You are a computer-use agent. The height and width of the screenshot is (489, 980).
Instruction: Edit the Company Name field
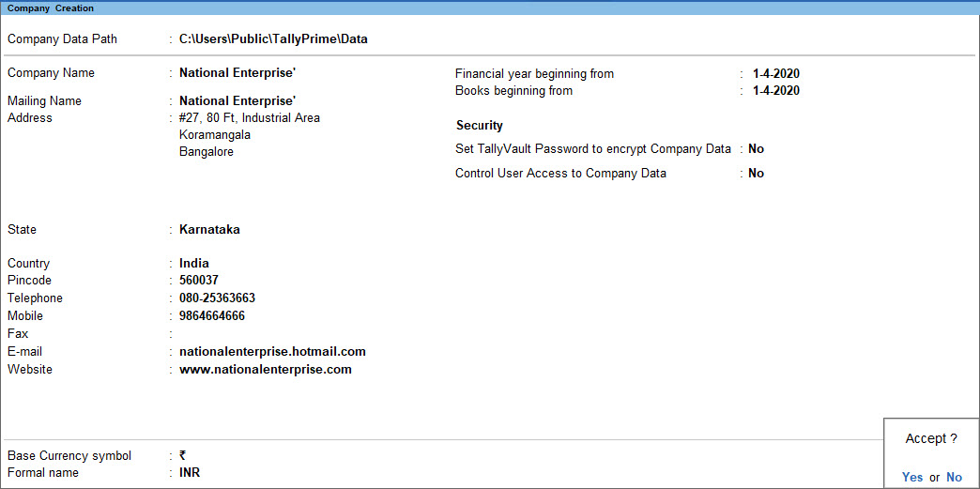pyautogui.click(x=237, y=72)
